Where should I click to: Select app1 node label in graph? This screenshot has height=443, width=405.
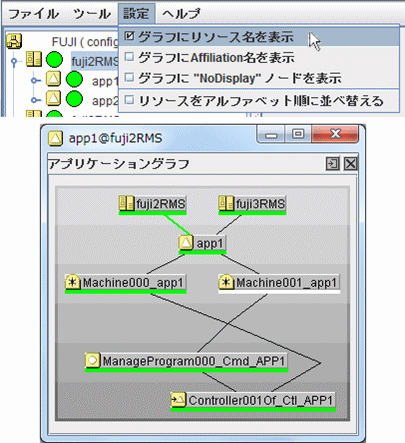(210, 243)
